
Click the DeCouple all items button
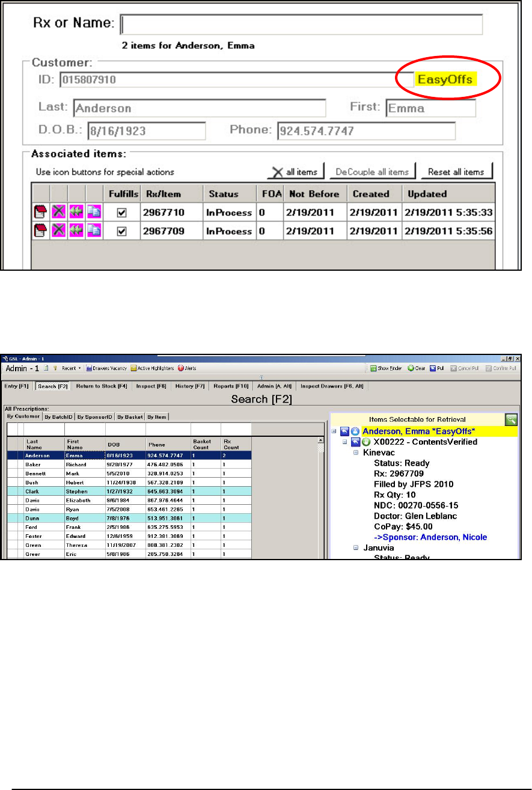373,171
